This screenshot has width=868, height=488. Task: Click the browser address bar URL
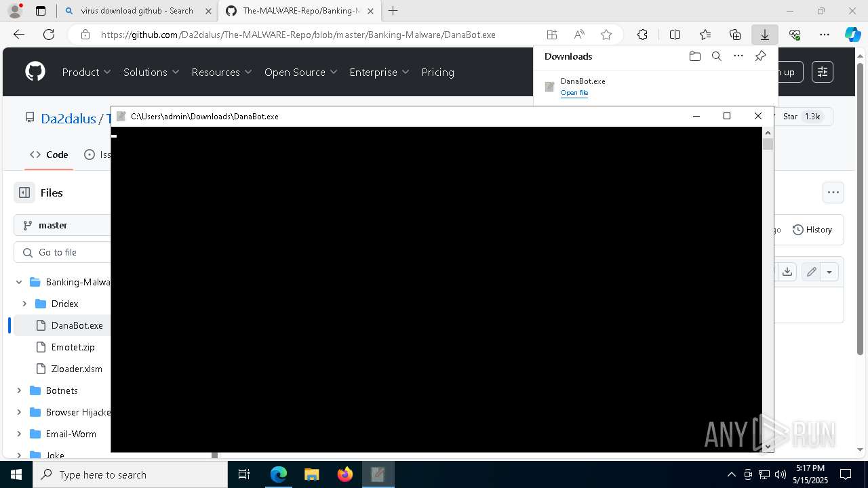[x=298, y=35]
